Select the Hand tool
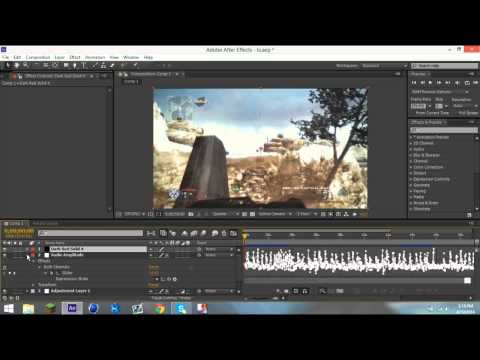This screenshot has width=480, height=360. coord(16,65)
